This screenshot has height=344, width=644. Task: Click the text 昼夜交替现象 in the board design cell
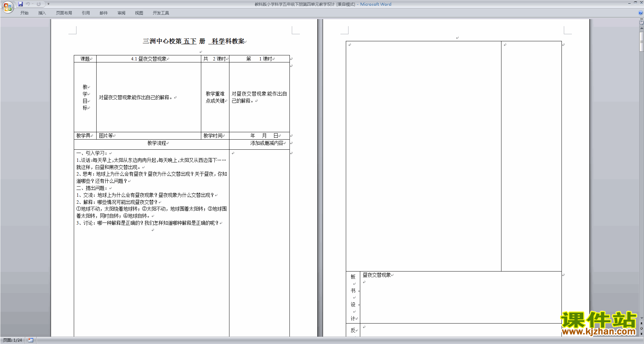click(377, 275)
